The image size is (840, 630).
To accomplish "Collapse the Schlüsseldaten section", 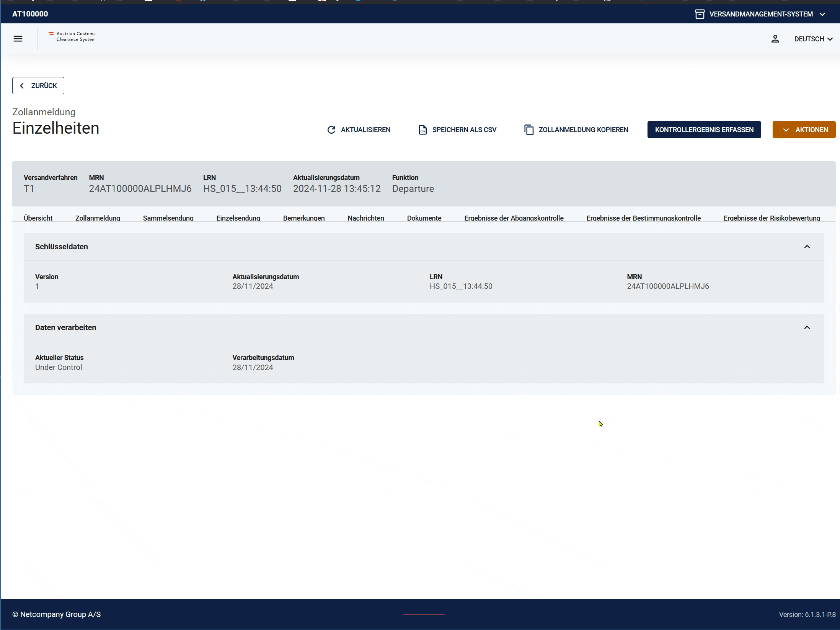I will [x=807, y=247].
